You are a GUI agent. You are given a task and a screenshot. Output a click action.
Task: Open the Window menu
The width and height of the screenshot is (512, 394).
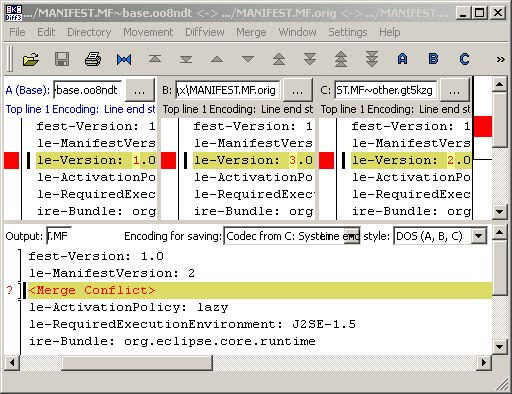click(297, 32)
